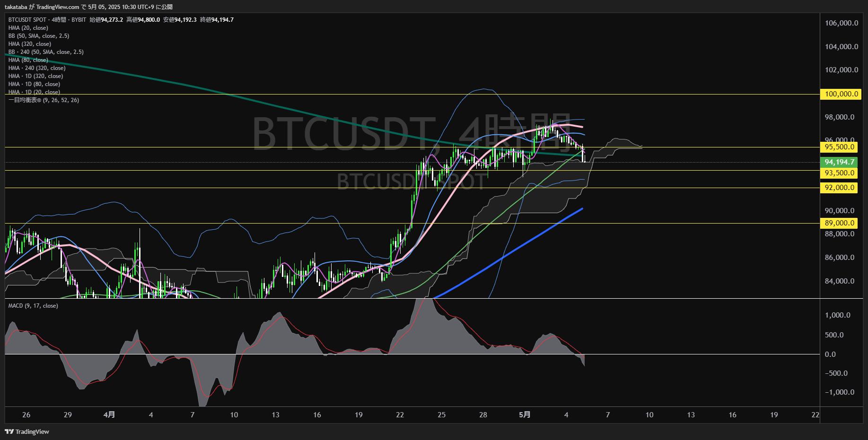The height and width of the screenshot is (440, 868).
Task: Click the 84,000.0 price axis value
Action: (x=840, y=281)
